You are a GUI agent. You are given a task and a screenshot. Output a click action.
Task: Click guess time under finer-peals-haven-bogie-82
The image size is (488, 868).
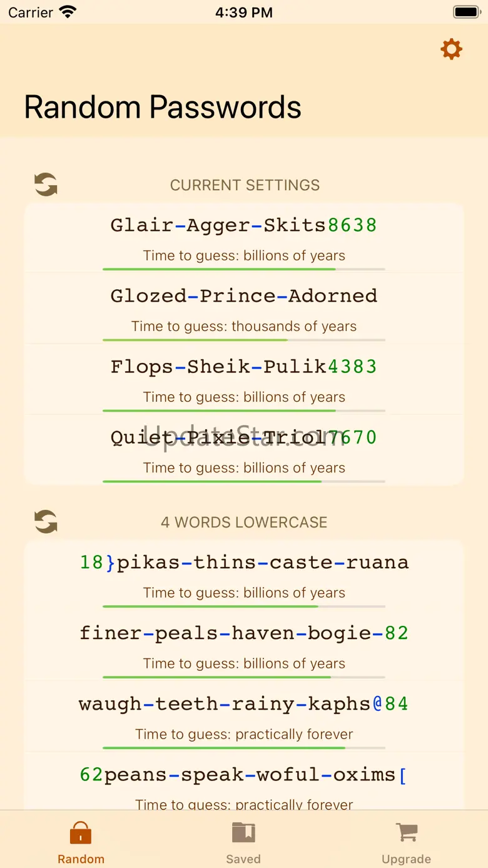[244, 663]
